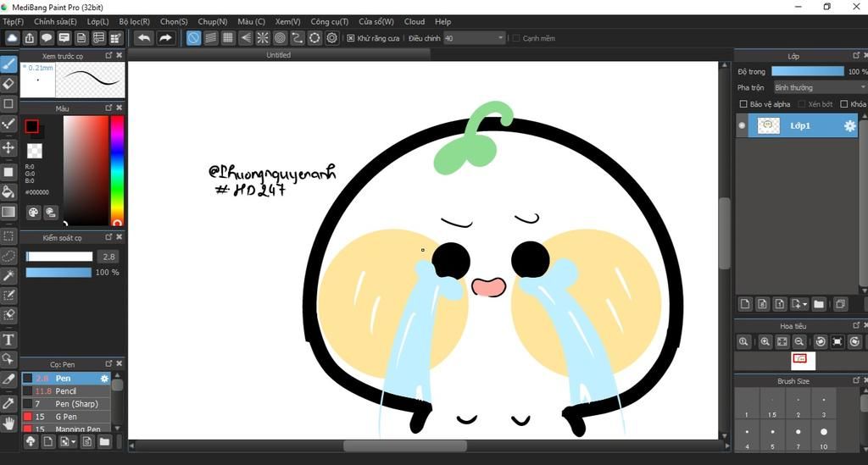Choose the Magic Wand tool

pos(8,275)
